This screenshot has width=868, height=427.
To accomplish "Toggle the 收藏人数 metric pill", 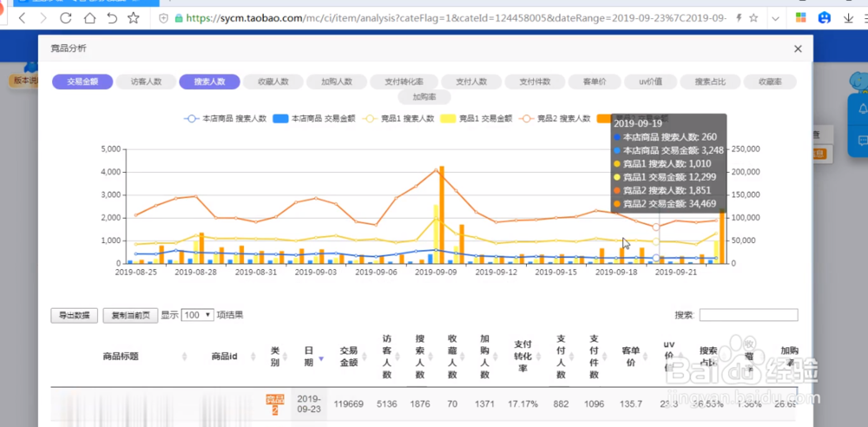I will 273,82.
